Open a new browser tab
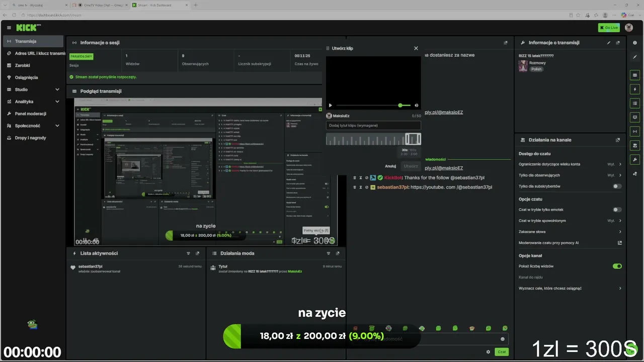Image resolution: width=644 pixels, height=362 pixels. click(196, 5)
